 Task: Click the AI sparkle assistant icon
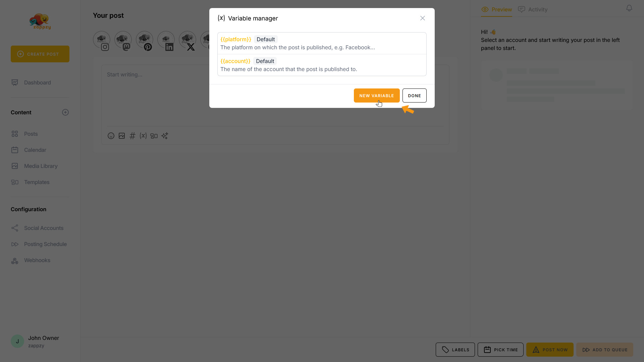click(165, 136)
